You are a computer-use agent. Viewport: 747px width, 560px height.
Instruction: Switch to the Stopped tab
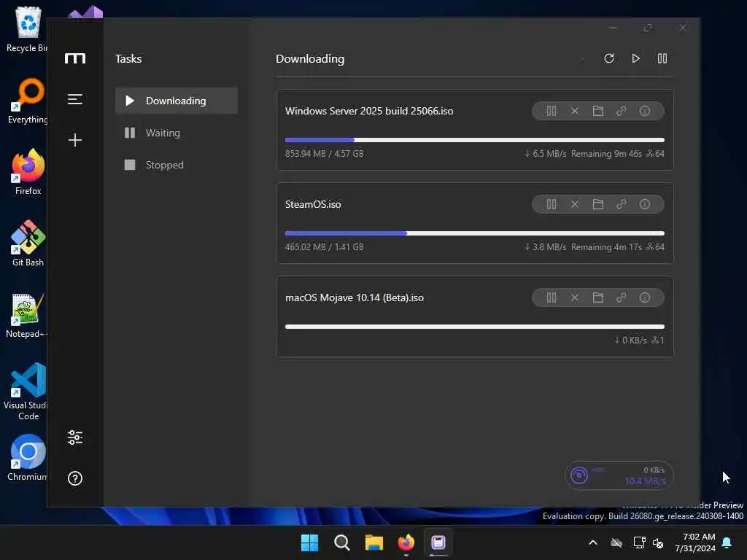coord(177,165)
